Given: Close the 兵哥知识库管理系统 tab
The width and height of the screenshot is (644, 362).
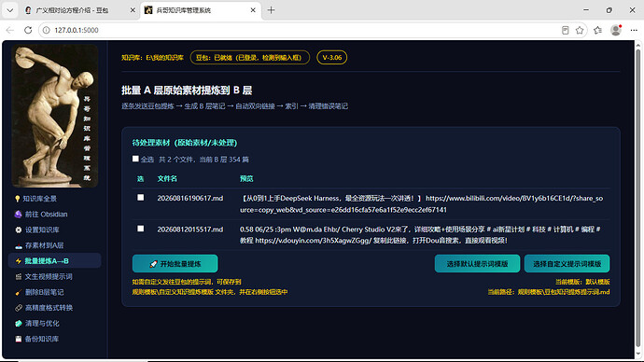Looking at the screenshot, I should (254, 10).
